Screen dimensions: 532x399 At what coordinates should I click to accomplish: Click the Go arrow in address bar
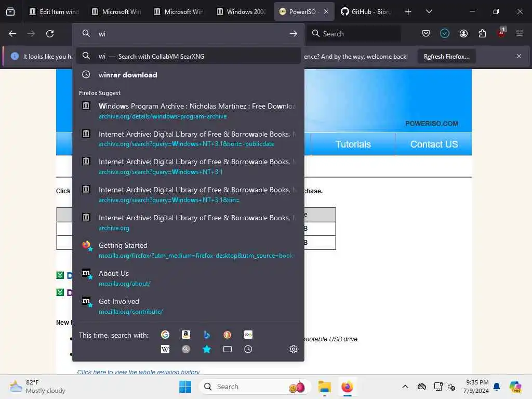[294, 34]
